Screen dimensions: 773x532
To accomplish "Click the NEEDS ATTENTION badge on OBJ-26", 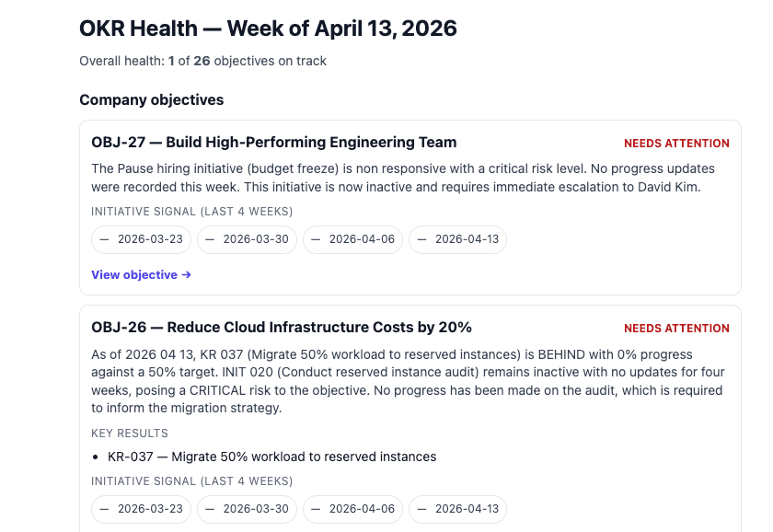I will point(676,328).
